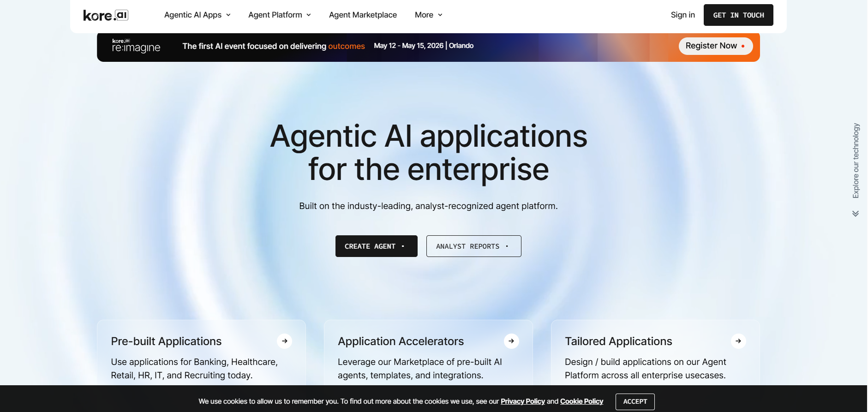868x412 pixels.
Task: Accept cookies with the ACCEPT button
Action: click(x=635, y=402)
